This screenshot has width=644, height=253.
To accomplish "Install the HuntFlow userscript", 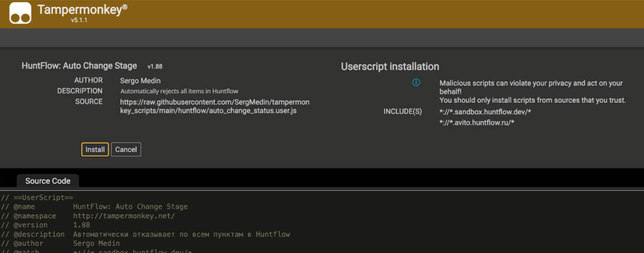I will click(x=95, y=149).
